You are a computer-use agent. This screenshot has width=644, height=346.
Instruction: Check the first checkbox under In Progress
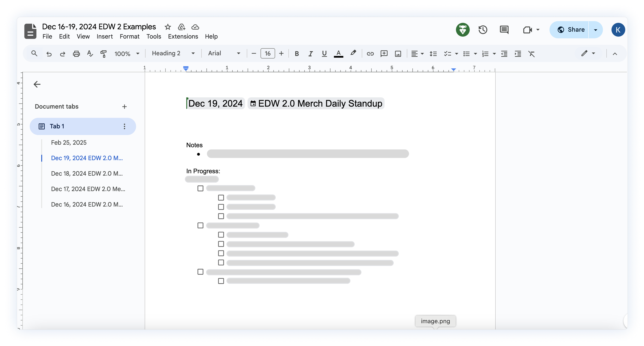[200, 188]
